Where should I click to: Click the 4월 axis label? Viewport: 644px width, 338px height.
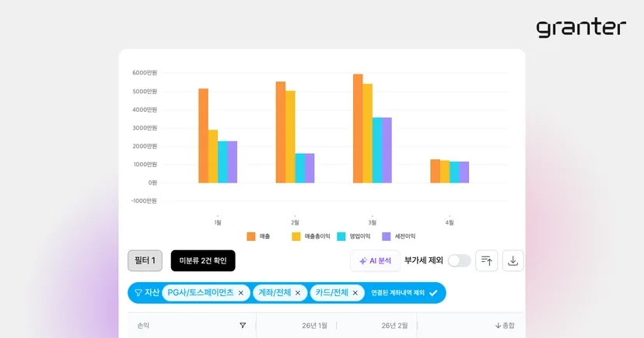click(450, 222)
